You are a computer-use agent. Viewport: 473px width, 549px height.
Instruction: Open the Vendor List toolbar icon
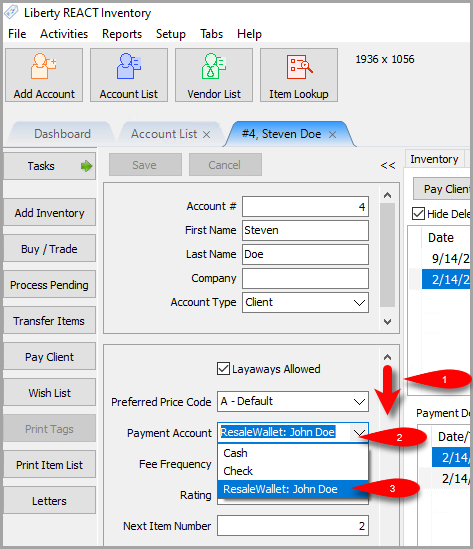[x=214, y=75]
